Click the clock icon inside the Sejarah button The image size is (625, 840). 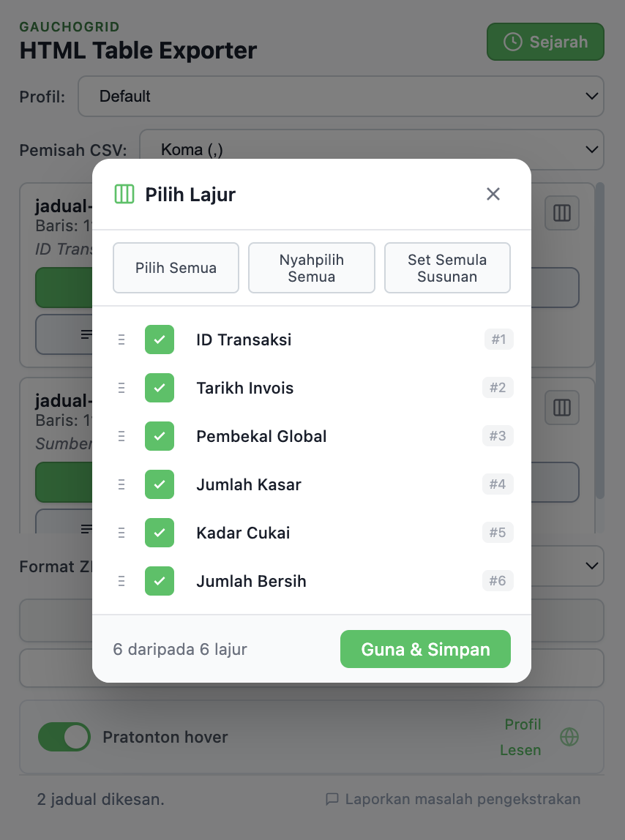tap(512, 42)
